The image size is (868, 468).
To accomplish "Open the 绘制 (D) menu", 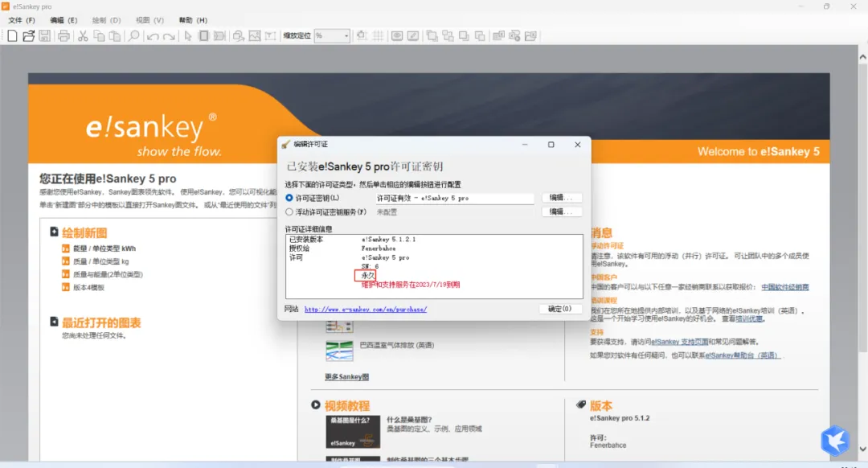I will 106,20.
